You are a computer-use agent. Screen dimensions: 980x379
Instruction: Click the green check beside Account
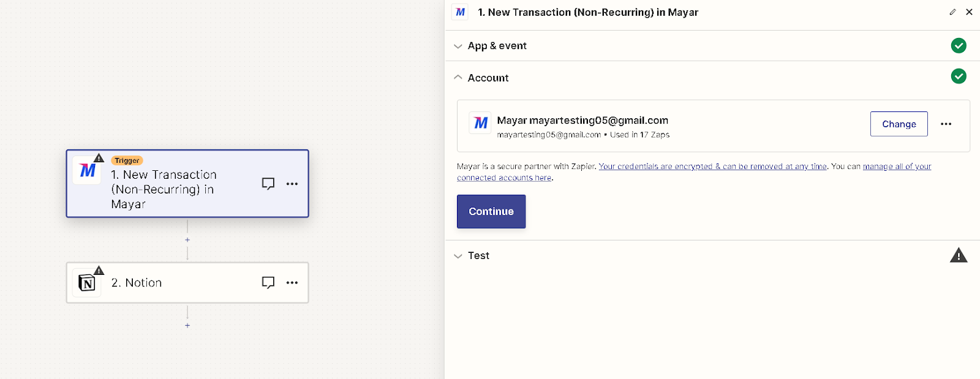click(959, 77)
